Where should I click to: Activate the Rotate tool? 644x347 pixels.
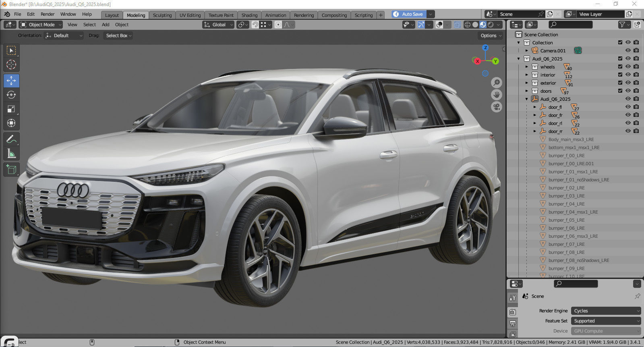11,95
